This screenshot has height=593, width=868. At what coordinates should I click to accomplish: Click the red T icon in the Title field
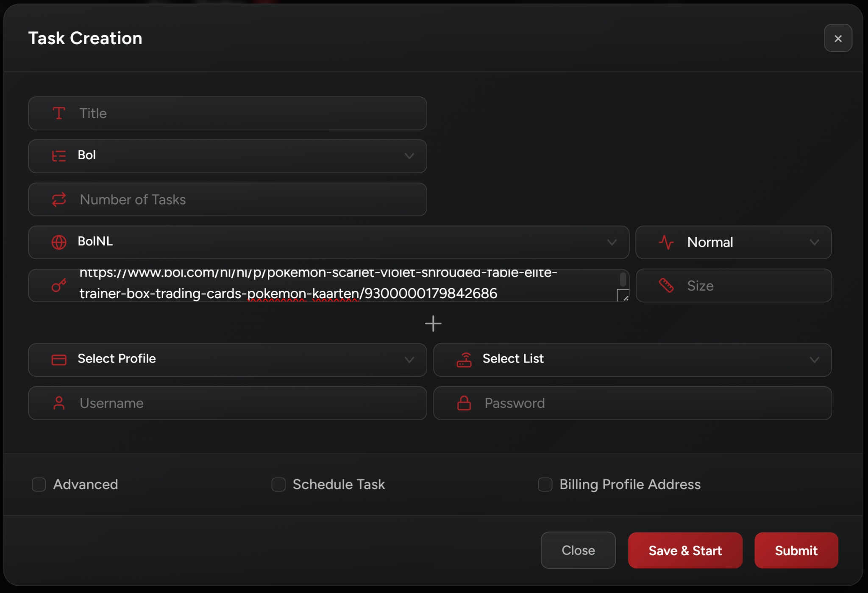[58, 113]
